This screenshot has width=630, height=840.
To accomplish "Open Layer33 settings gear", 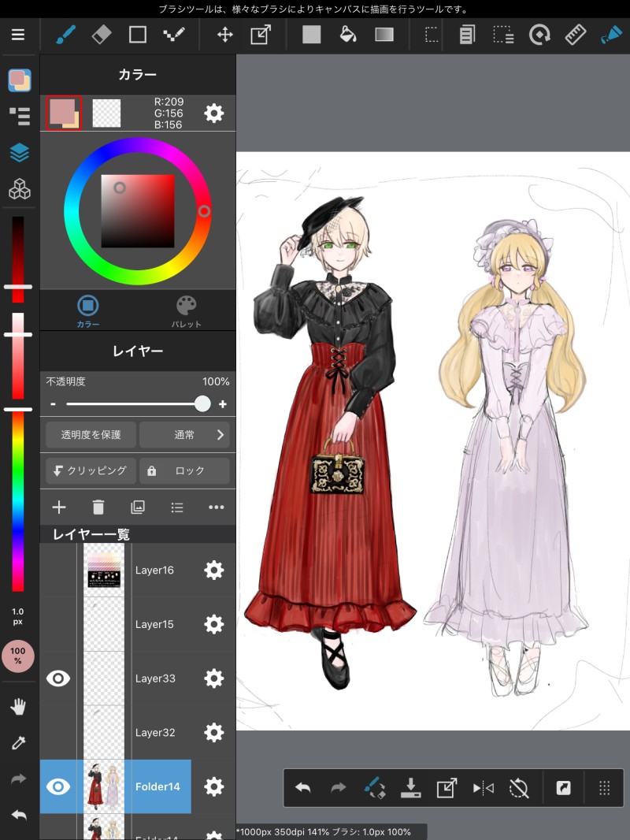I will click(x=214, y=678).
